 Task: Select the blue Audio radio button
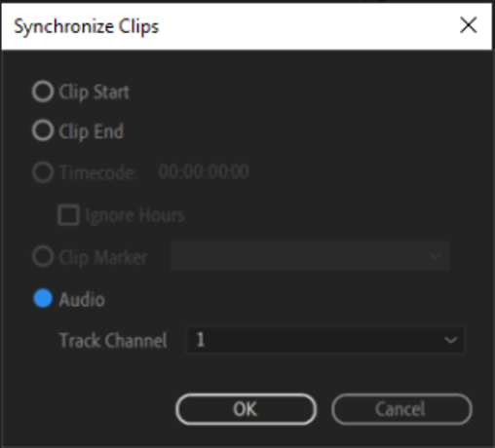click(x=43, y=298)
